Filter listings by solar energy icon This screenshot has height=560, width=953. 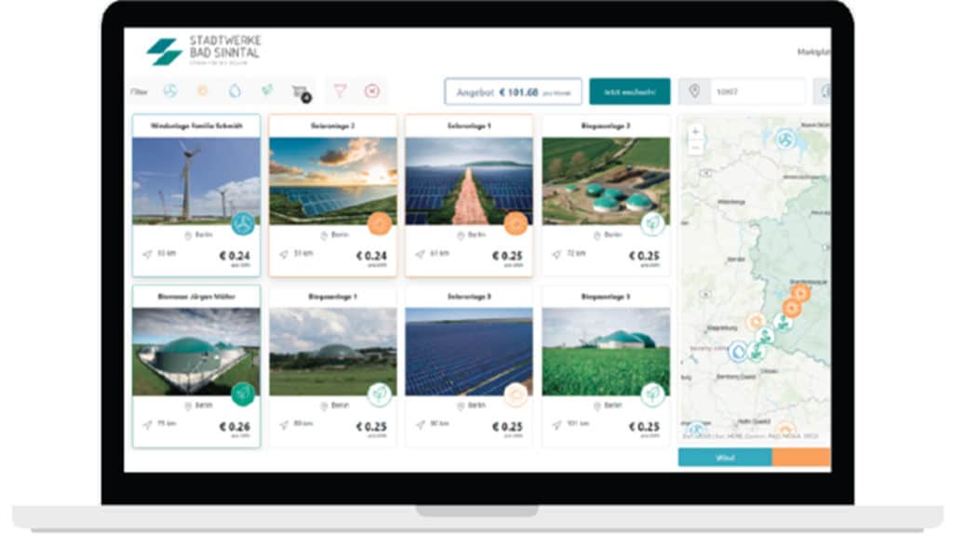(202, 91)
